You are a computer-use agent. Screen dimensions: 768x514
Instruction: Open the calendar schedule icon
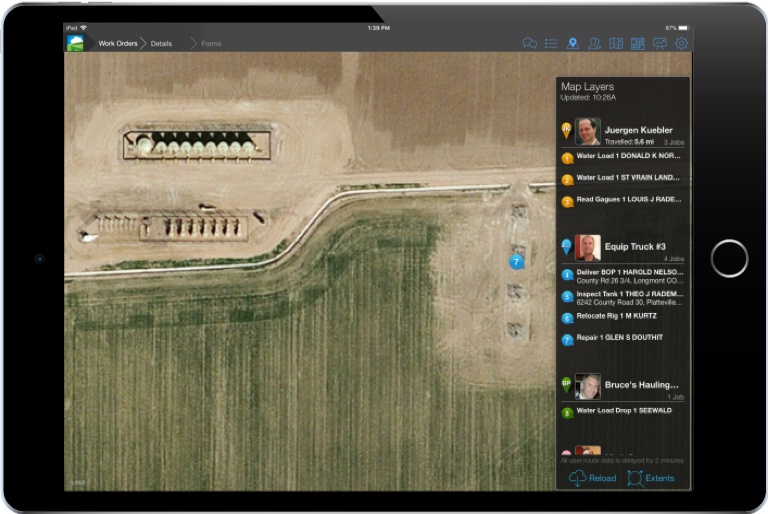637,44
